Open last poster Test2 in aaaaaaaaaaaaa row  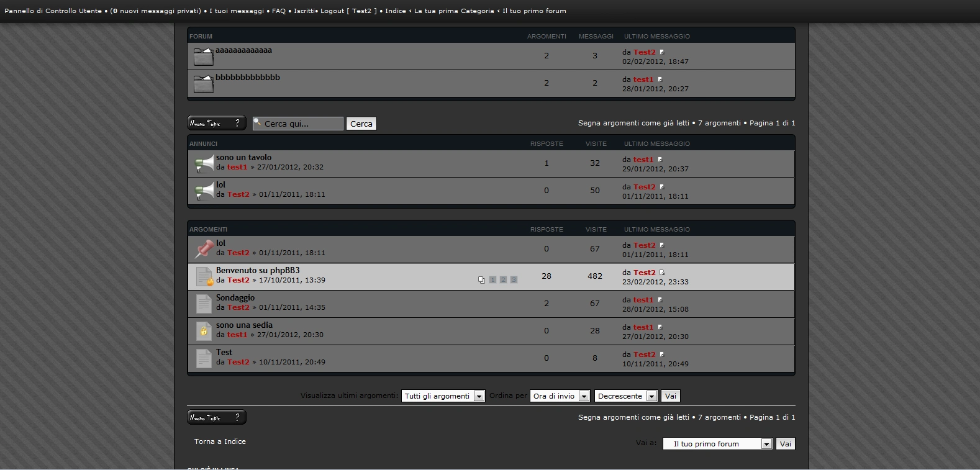[645, 52]
